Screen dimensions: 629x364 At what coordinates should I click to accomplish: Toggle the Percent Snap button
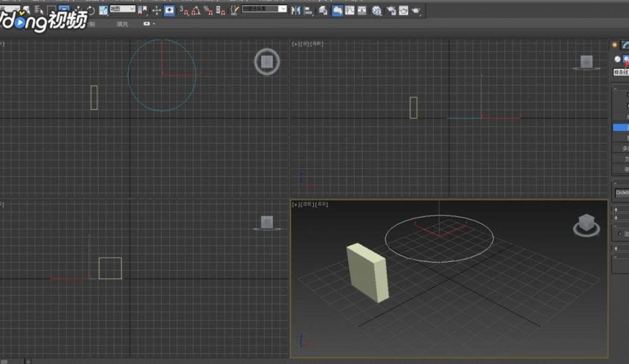(x=208, y=11)
